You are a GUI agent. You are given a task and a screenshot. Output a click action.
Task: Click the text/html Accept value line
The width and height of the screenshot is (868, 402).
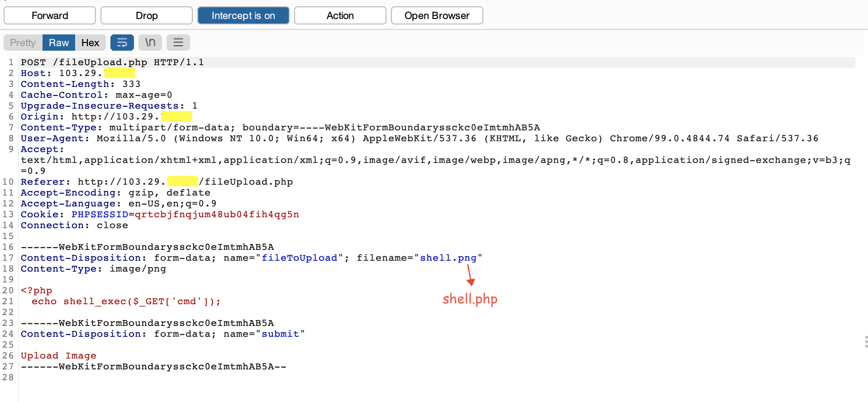pyautogui.click(x=435, y=160)
